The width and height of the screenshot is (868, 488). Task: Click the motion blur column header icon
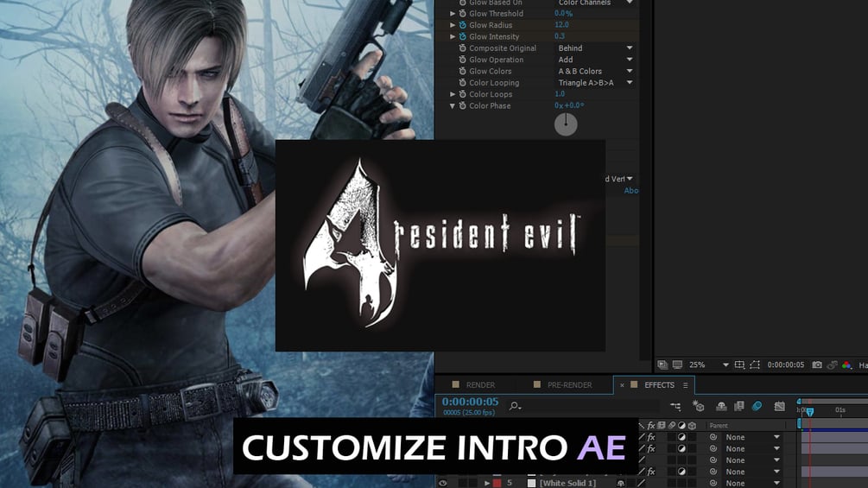coord(671,426)
